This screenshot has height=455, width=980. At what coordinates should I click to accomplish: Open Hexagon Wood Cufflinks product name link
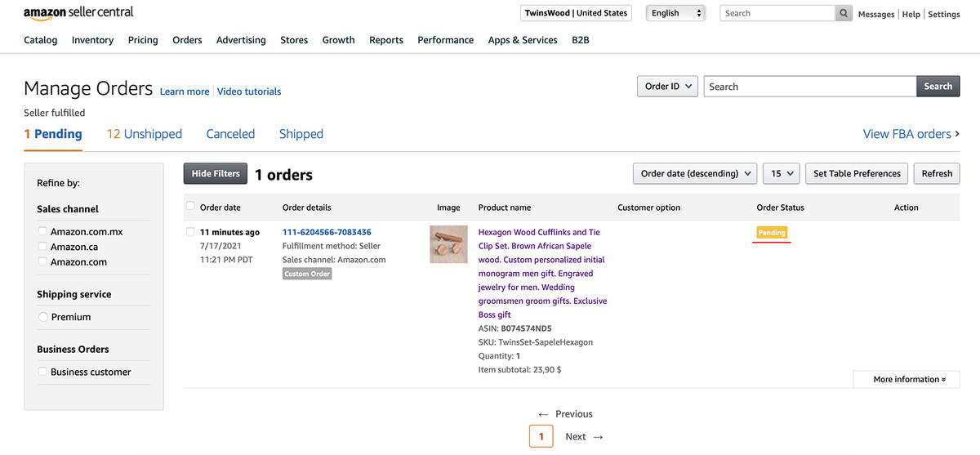pos(542,274)
